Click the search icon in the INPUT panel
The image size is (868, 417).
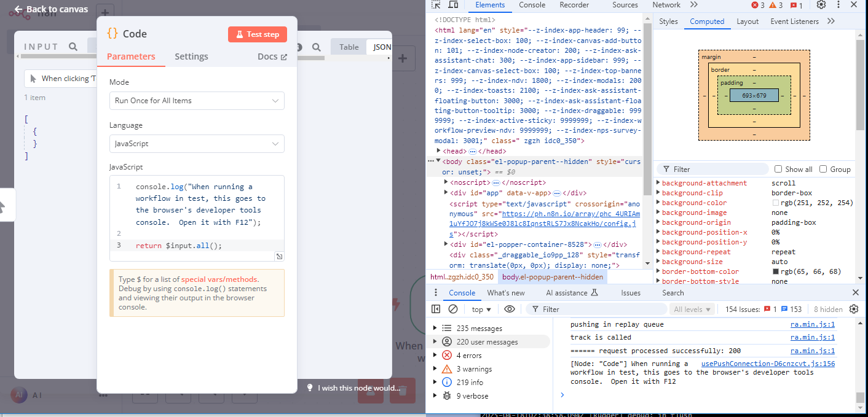coord(73,47)
